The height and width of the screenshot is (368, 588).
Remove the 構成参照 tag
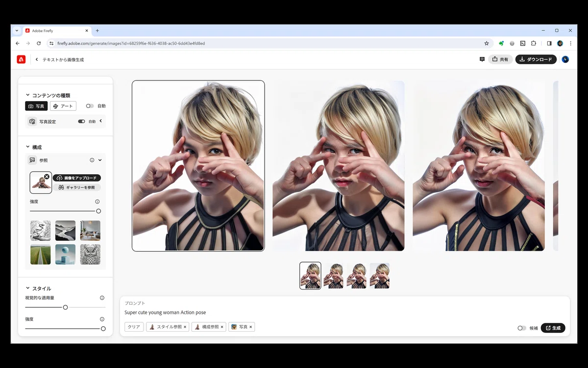(x=222, y=327)
